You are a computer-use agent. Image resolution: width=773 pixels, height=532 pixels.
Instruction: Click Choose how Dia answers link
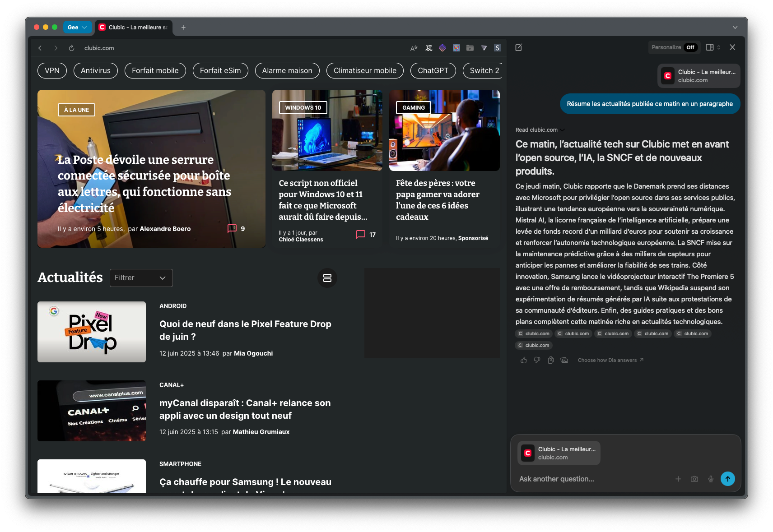click(610, 360)
